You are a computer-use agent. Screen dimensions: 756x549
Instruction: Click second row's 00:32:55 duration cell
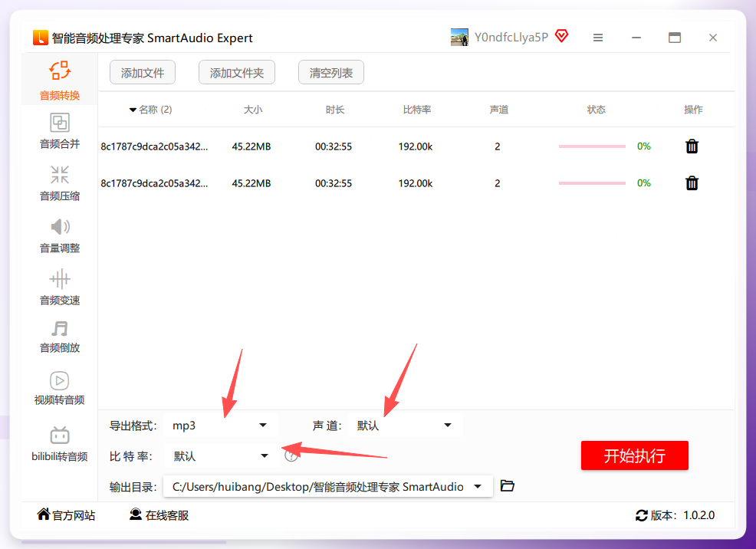tap(334, 183)
